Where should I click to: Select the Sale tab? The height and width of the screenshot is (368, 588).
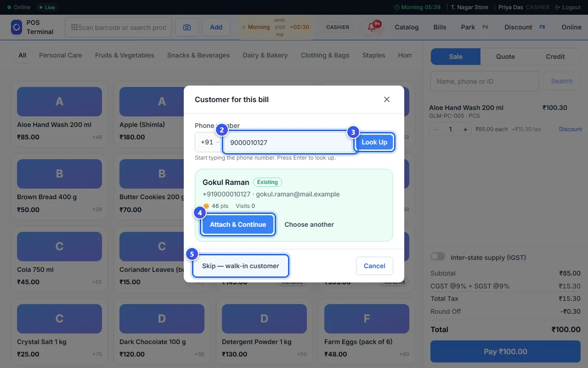tap(456, 57)
